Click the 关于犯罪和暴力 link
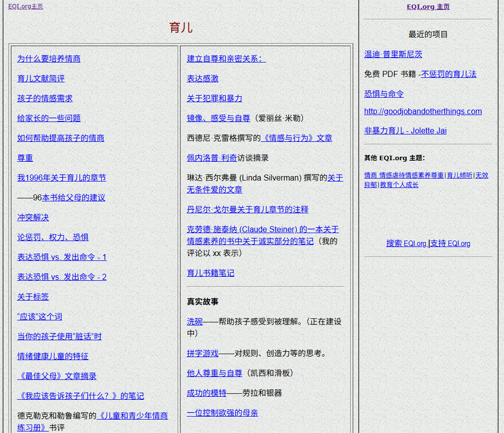The width and height of the screenshot is (504, 433). click(214, 98)
